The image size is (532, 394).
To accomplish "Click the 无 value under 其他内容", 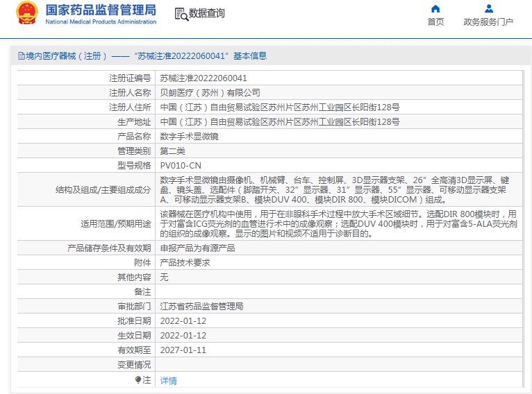I will click(x=164, y=277).
